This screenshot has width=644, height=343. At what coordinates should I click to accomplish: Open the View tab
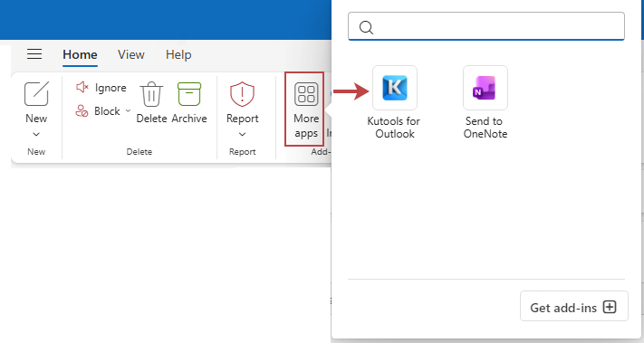coord(131,54)
